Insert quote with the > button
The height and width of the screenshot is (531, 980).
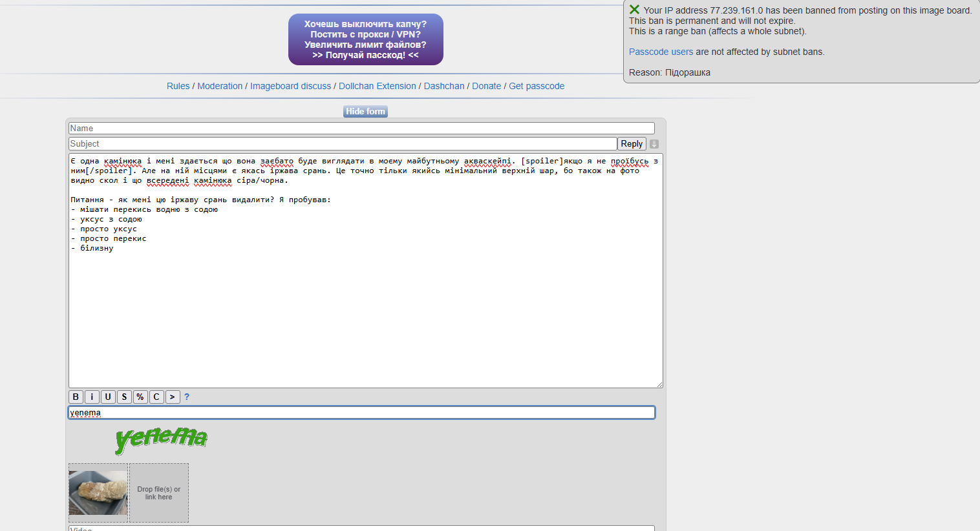point(173,397)
